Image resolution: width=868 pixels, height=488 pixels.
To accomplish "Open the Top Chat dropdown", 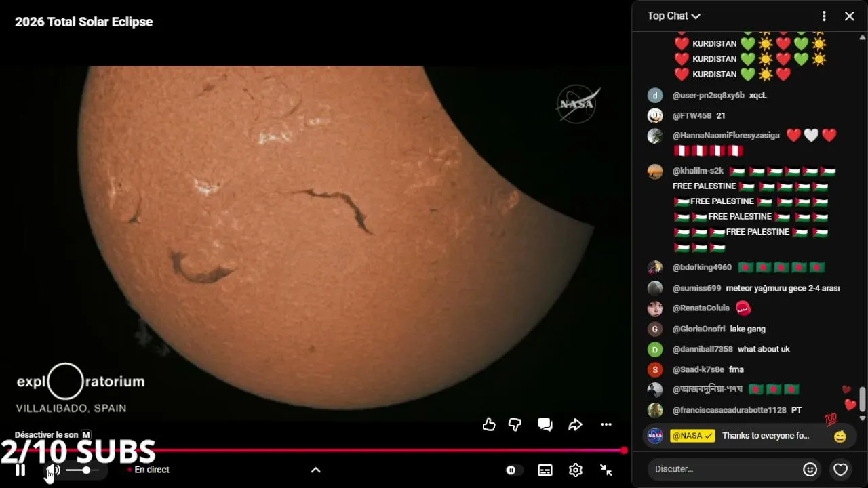I will 673,16.
